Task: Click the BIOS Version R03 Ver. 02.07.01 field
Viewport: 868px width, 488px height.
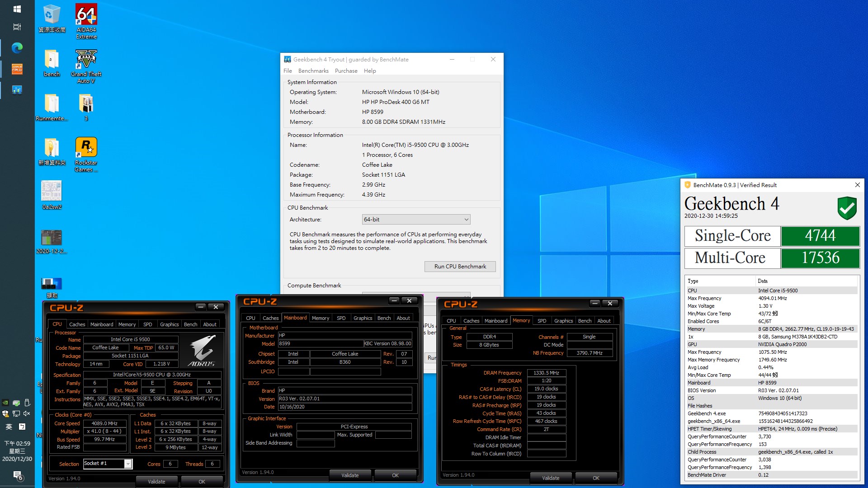Action: [x=345, y=399]
